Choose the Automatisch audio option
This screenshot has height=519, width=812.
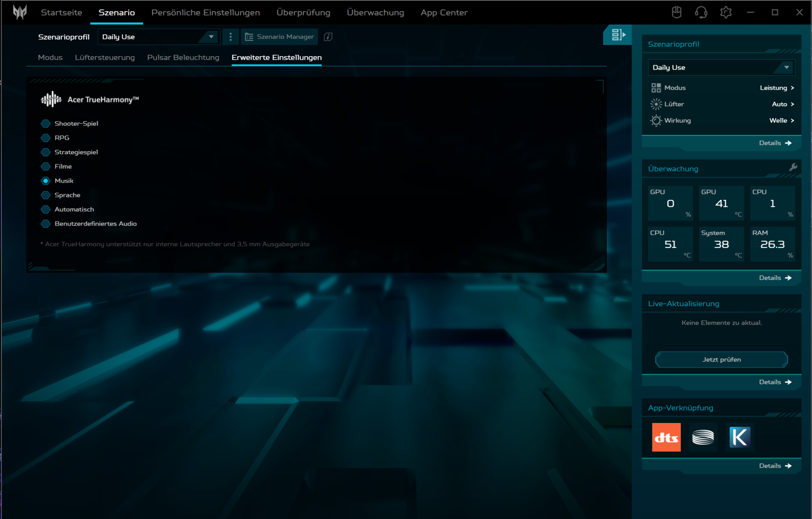click(45, 209)
